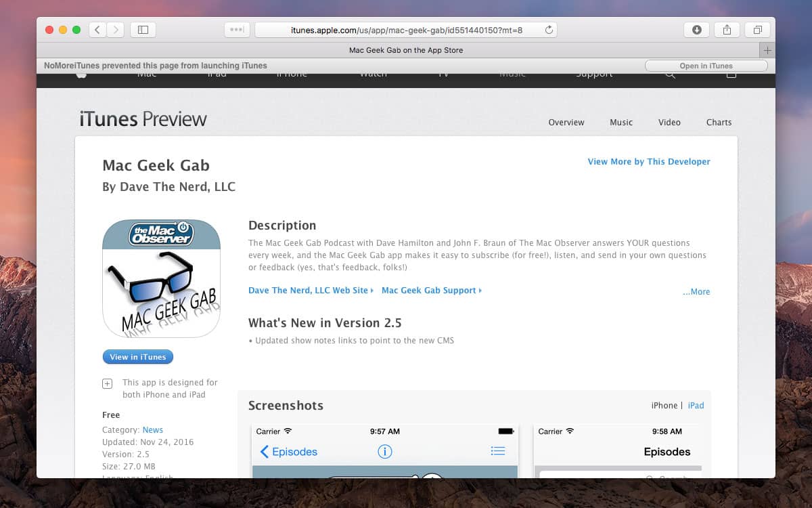Show Safari downloads
The height and width of the screenshot is (508, 812).
click(x=697, y=30)
